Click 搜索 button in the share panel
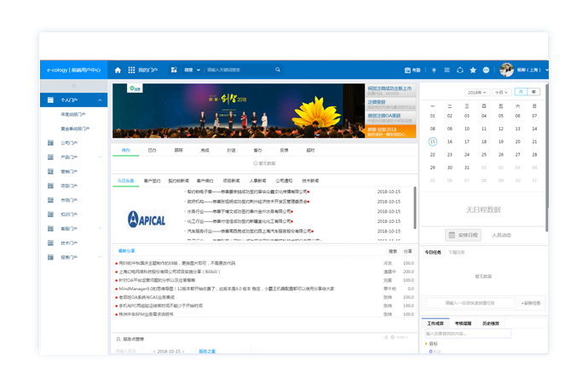 click(x=393, y=251)
